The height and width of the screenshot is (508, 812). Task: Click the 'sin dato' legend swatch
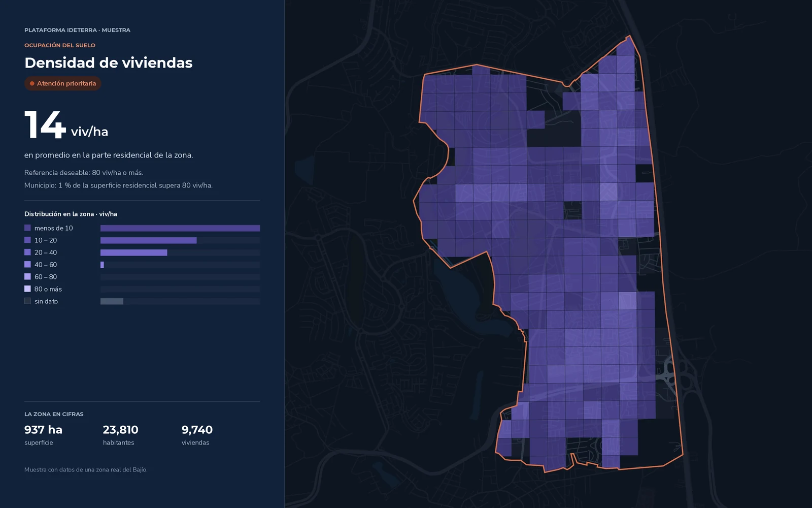pos(27,301)
